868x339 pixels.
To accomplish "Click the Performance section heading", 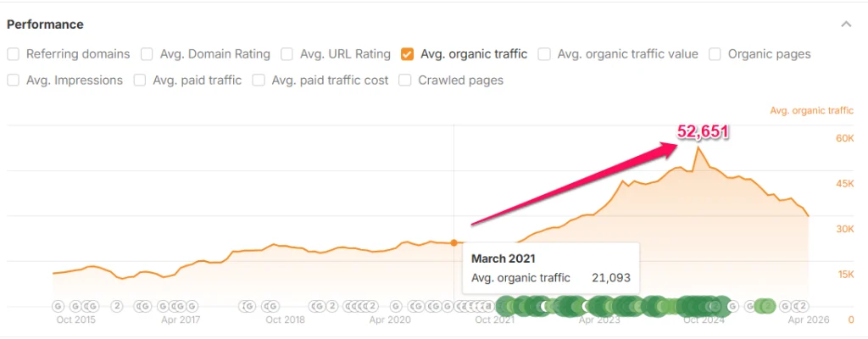I will click(x=45, y=25).
